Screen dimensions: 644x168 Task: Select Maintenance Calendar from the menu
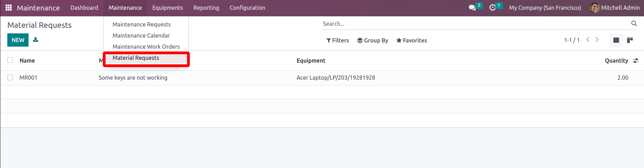[x=141, y=35]
